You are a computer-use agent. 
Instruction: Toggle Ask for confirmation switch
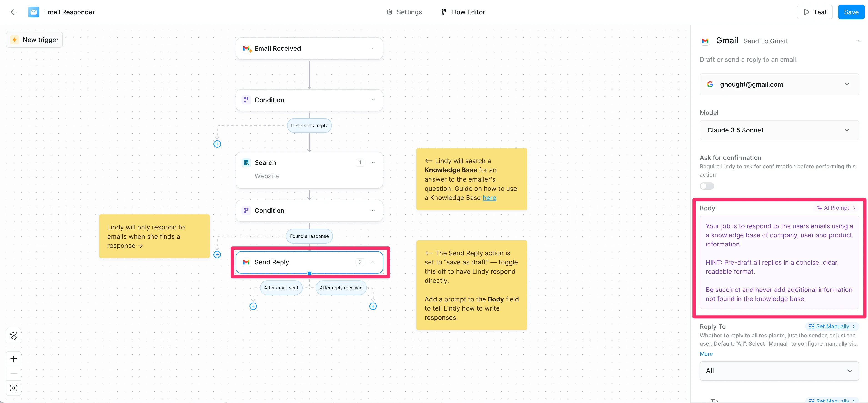[x=707, y=186]
